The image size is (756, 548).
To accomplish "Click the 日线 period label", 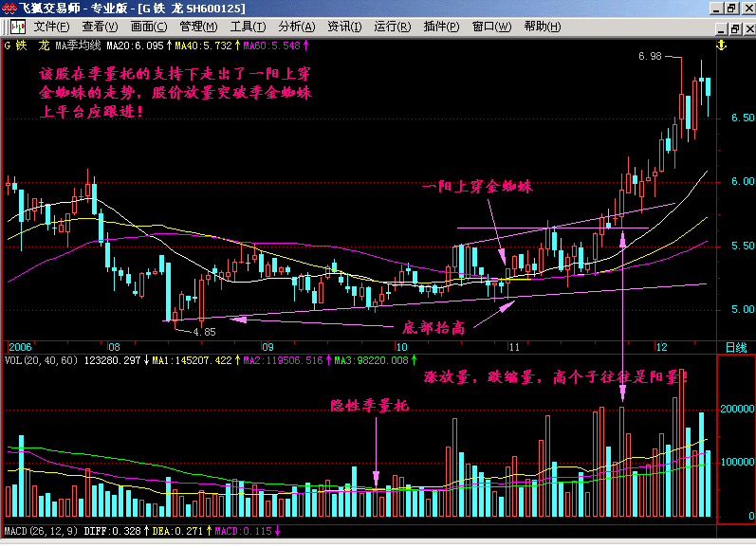I will (x=736, y=348).
